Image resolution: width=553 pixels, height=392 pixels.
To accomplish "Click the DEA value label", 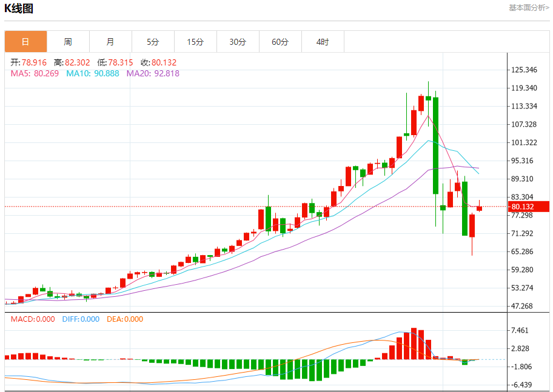I will (x=125, y=319).
